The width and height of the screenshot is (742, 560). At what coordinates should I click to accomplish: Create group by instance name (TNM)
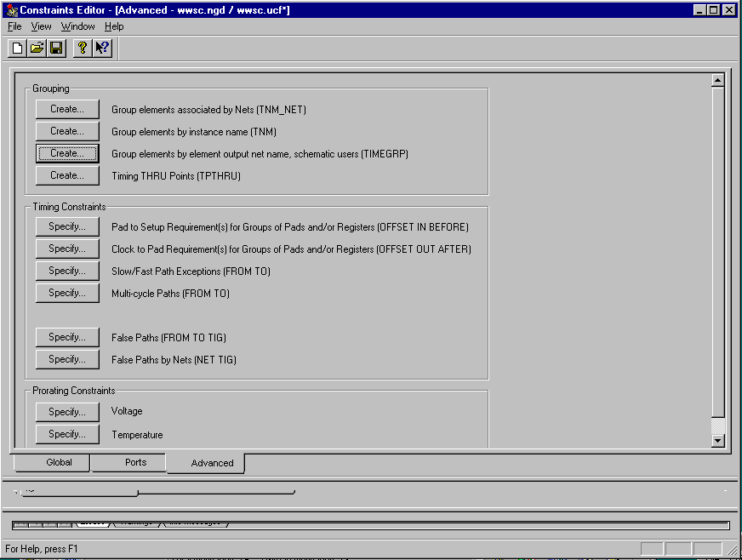pyautogui.click(x=67, y=131)
